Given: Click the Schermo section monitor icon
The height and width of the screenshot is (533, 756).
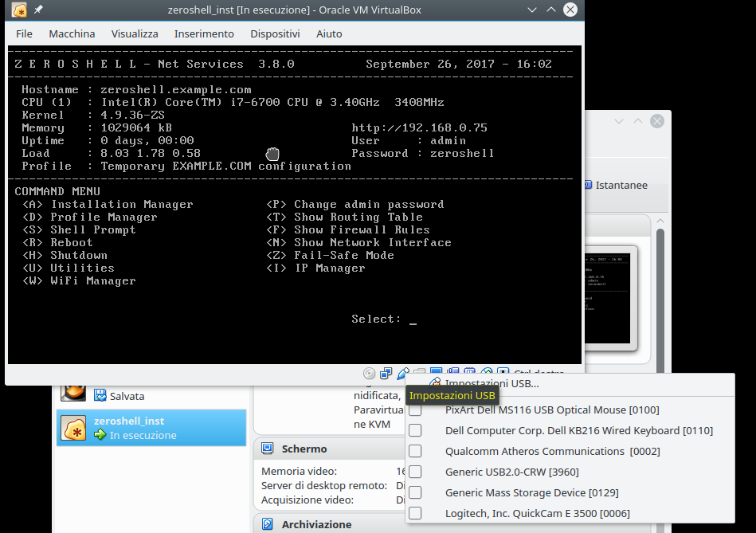Looking at the screenshot, I should pyautogui.click(x=267, y=449).
